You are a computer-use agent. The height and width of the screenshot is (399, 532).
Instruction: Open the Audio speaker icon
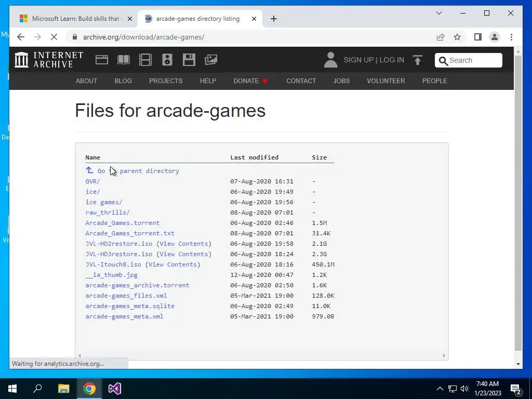[x=167, y=60]
